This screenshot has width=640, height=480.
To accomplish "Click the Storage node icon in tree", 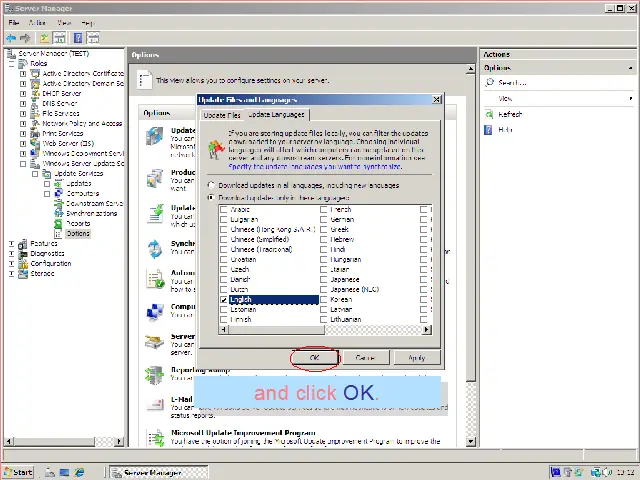I will click(x=23, y=273).
